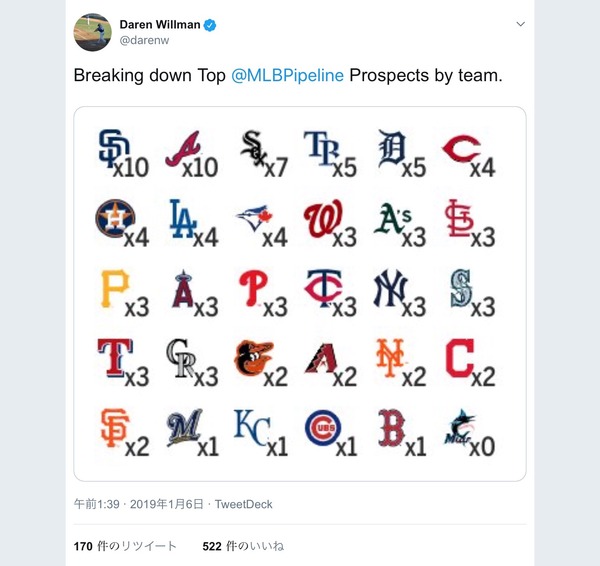This screenshot has width=600, height=566.
Task: Open the @darenw handle
Action: click(x=145, y=42)
